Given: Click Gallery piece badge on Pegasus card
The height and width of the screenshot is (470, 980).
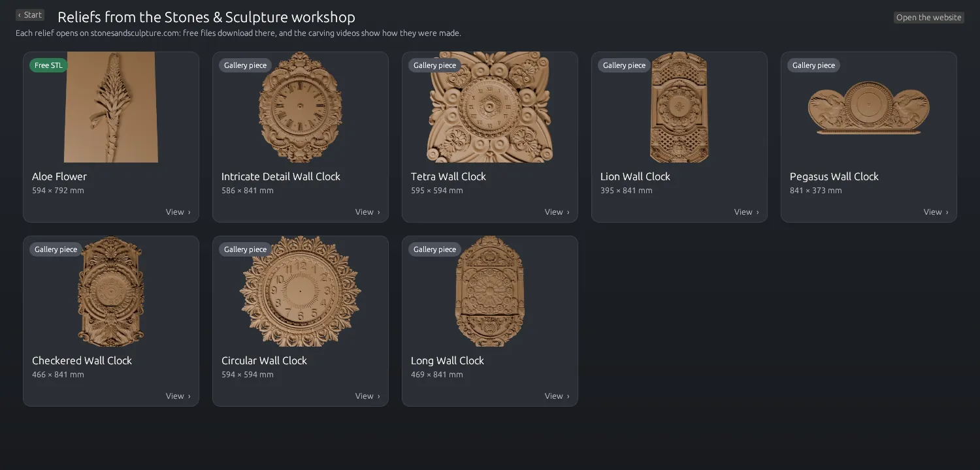Looking at the screenshot, I should 813,65.
